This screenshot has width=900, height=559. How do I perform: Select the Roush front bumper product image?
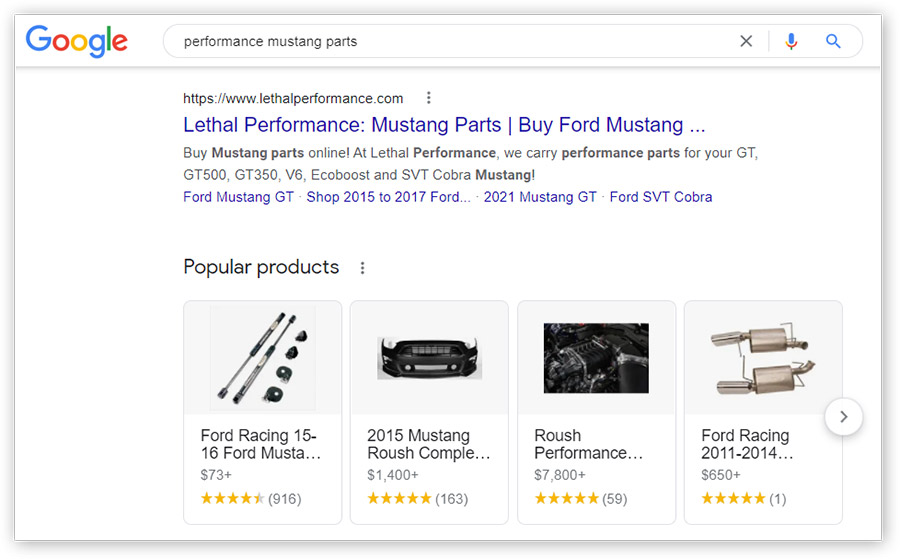point(429,358)
